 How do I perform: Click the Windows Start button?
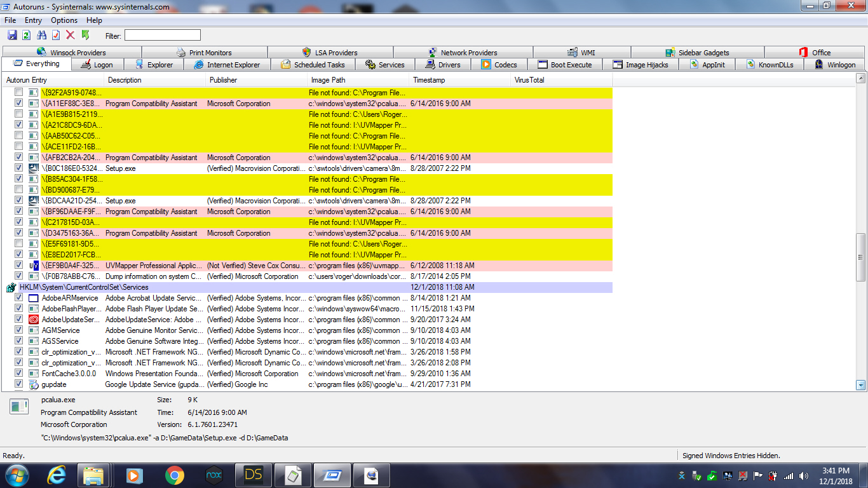coord(17,475)
